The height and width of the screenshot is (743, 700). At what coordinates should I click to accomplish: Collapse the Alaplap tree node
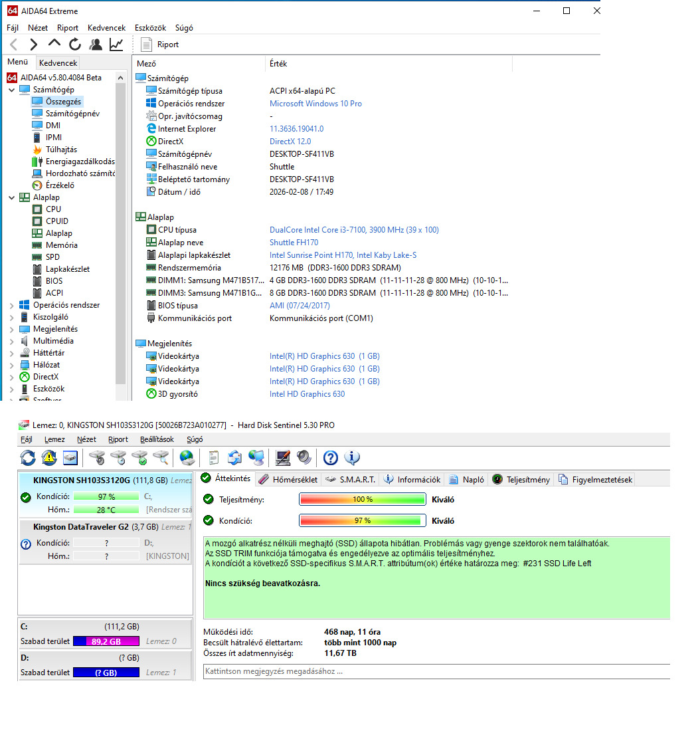[12, 197]
